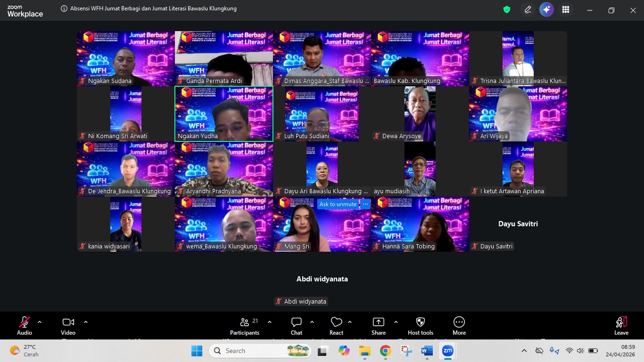Open the three-dot menu on Mang Sri tile
The width and height of the screenshot is (644, 362).
(365, 204)
